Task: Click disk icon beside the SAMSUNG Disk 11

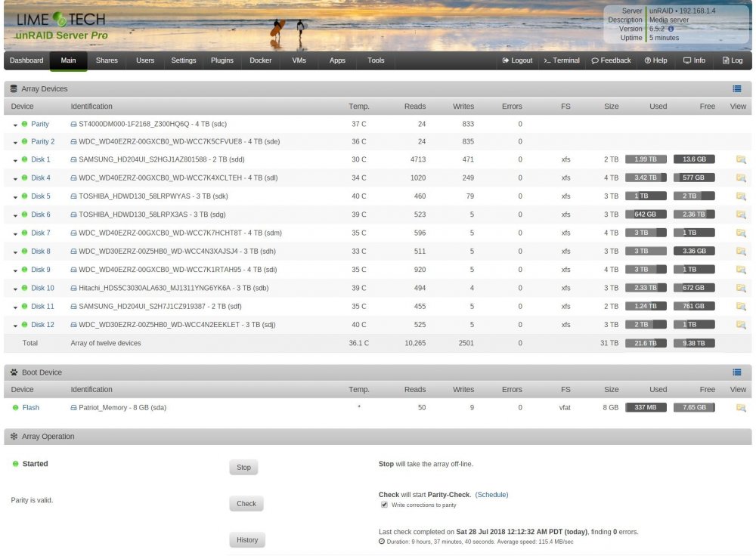Action: pos(73,307)
